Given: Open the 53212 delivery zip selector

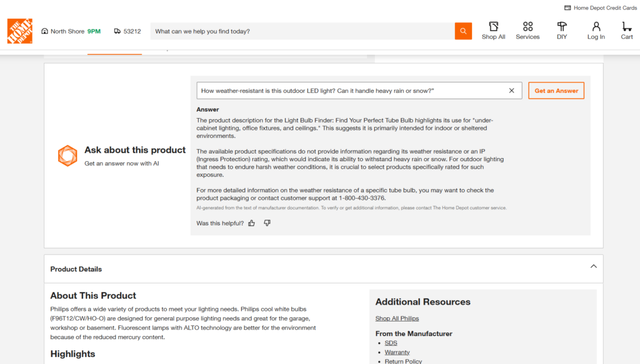Looking at the screenshot, I should point(132,31).
